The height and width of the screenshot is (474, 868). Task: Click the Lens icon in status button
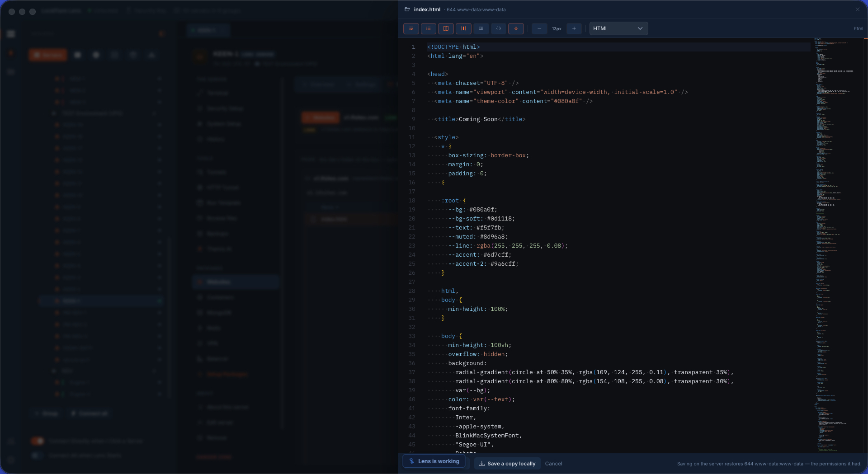click(x=411, y=461)
